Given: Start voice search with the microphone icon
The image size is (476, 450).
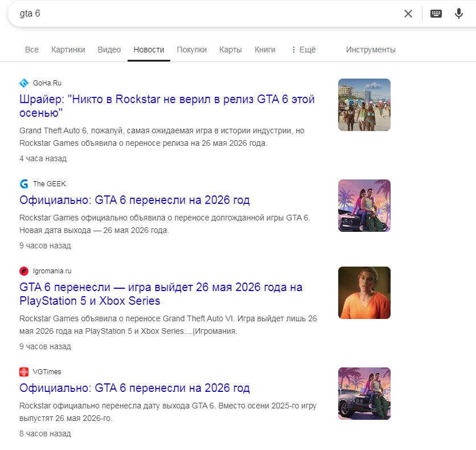Looking at the screenshot, I should [x=459, y=14].
